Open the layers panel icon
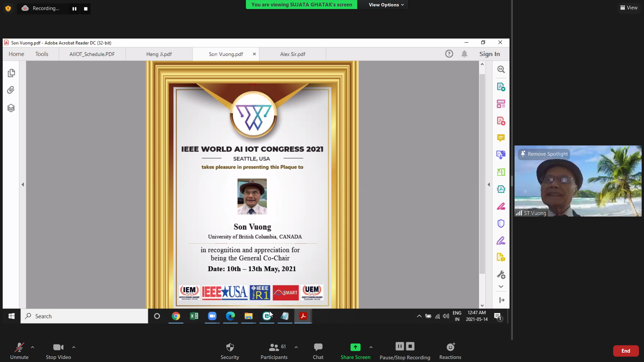The image size is (644, 362). tap(11, 108)
